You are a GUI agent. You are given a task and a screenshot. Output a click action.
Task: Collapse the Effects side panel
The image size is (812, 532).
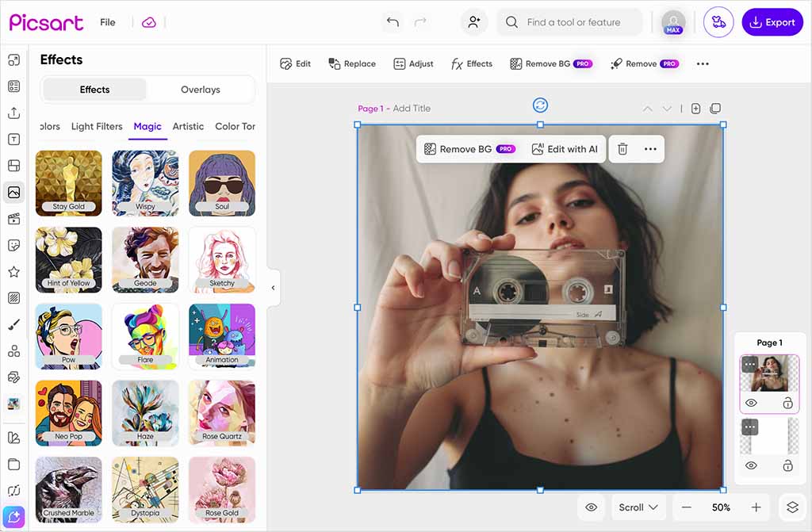273,288
